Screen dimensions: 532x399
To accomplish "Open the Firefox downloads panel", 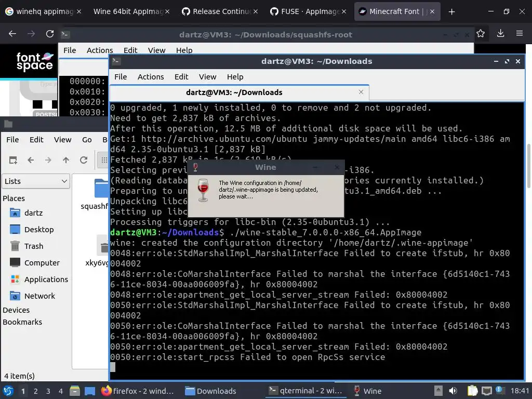I will 500,33.
